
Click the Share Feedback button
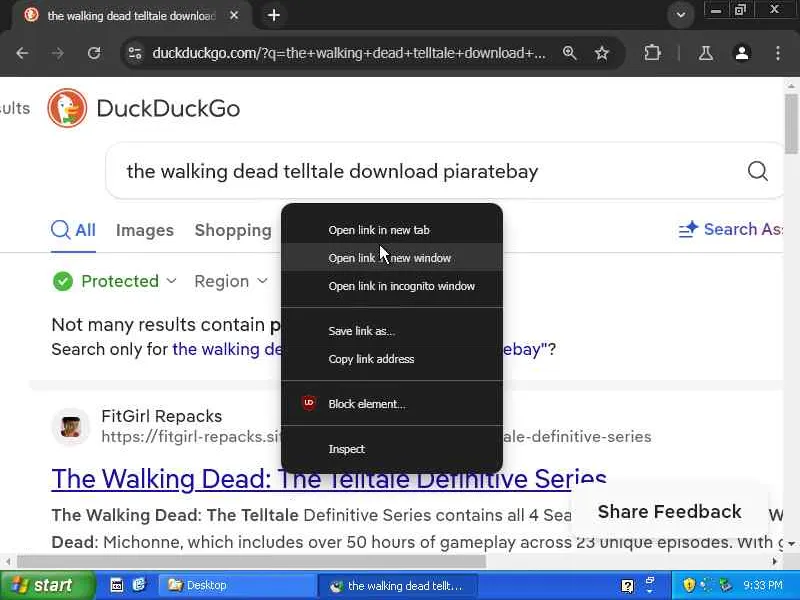tap(669, 511)
